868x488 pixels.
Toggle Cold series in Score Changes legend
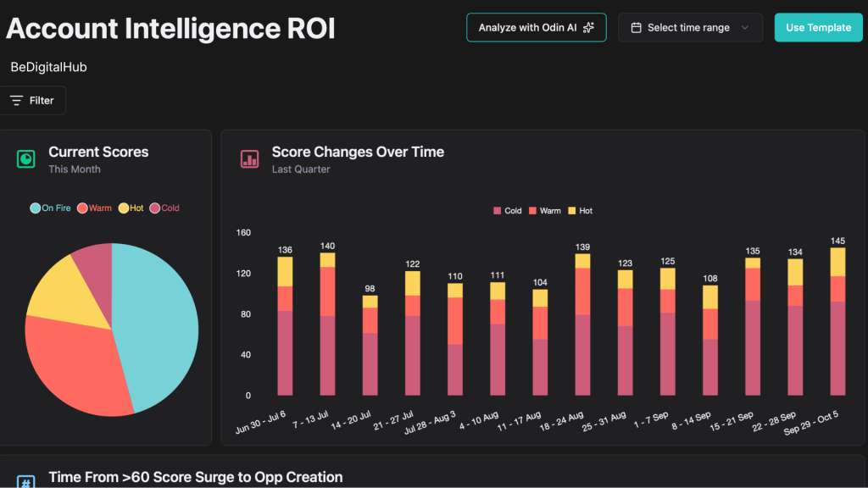click(507, 210)
